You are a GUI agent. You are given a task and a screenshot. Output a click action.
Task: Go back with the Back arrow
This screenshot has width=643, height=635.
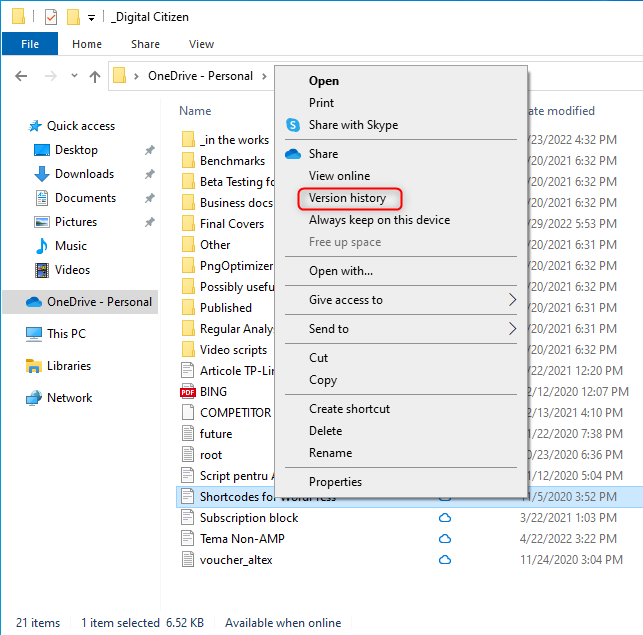tap(21, 76)
